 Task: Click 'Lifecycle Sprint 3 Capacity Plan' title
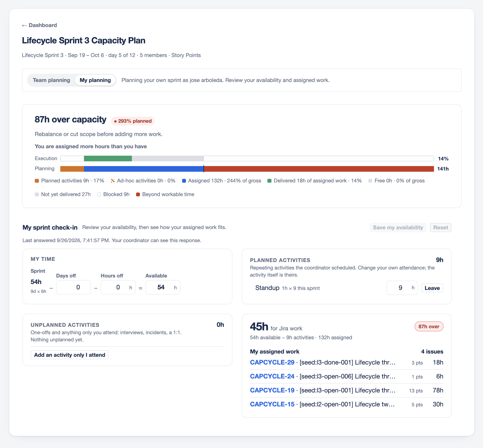click(x=84, y=40)
